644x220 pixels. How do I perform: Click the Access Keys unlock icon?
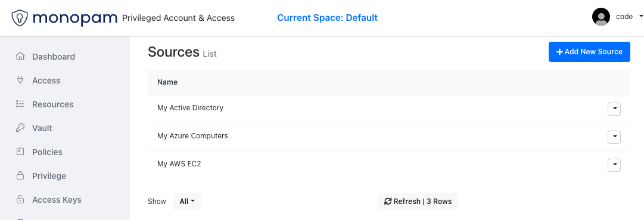coord(20,200)
